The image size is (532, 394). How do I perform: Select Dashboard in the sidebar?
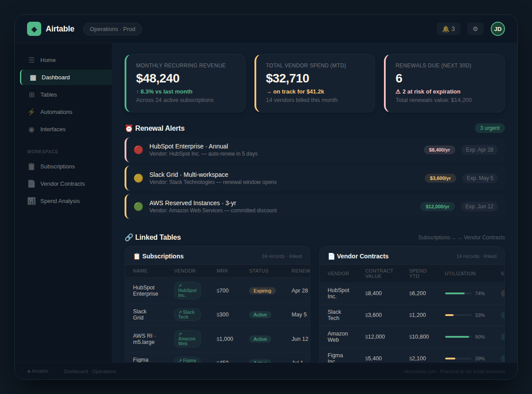pos(66,77)
